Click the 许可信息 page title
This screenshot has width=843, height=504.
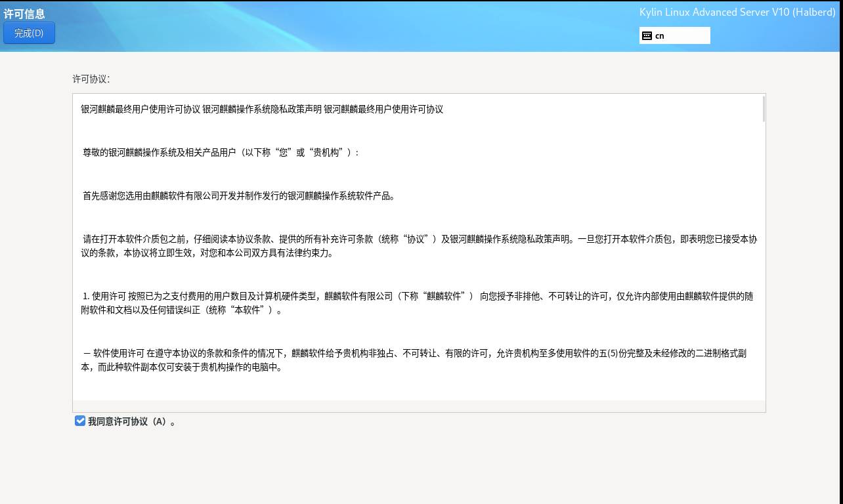pos(24,14)
